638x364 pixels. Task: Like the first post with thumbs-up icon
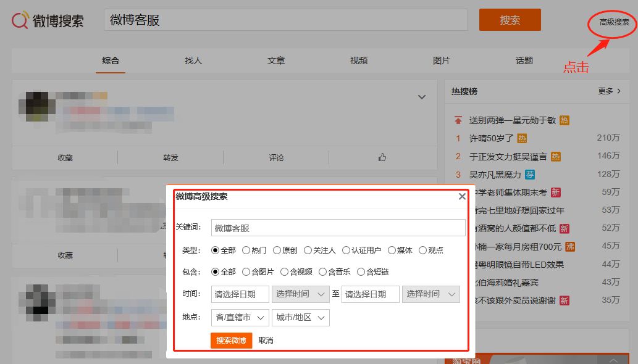tap(382, 157)
